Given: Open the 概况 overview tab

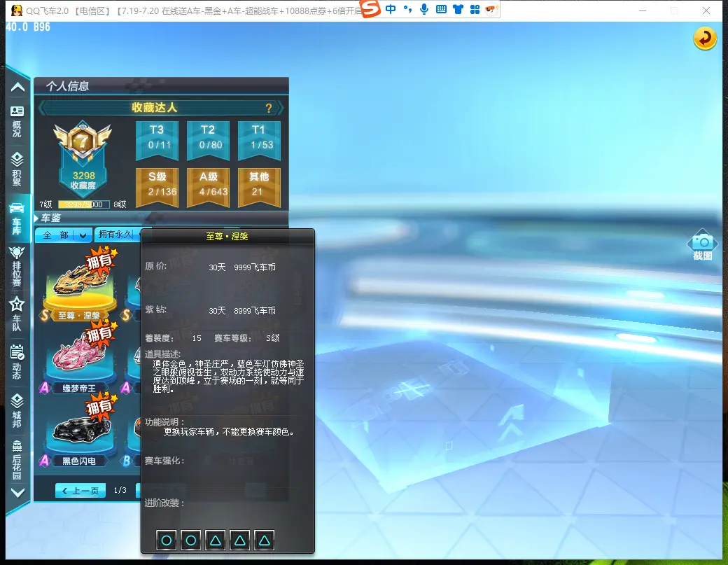Looking at the screenshot, I should 17,122.
